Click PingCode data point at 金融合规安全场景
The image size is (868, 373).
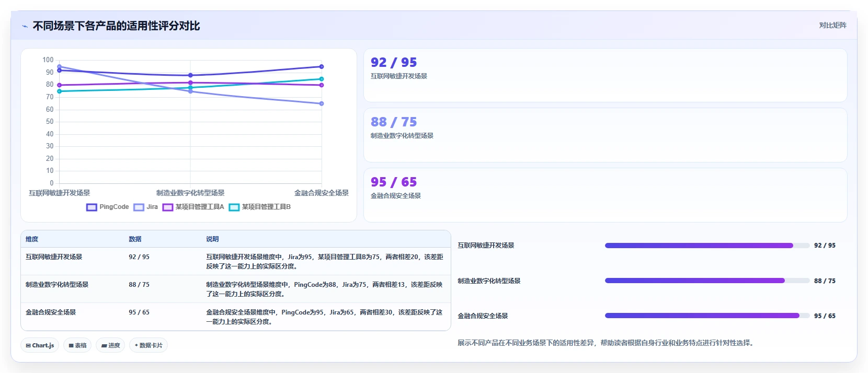point(322,66)
